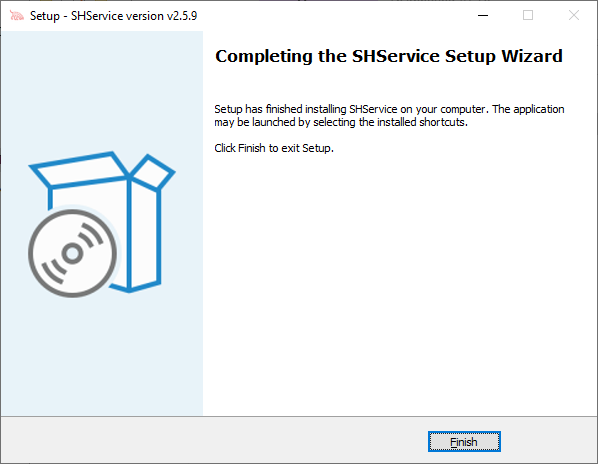The width and height of the screenshot is (598, 464).
Task: Open the SHService system menu icon in title bar
Action: point(16,16)
